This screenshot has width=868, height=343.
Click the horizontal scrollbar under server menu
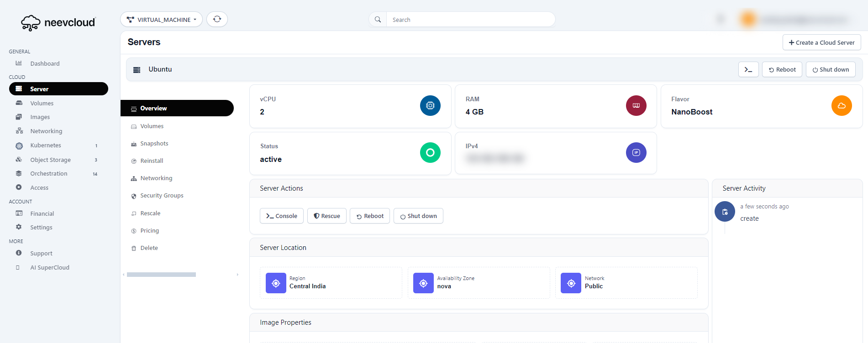pos(161,275)
